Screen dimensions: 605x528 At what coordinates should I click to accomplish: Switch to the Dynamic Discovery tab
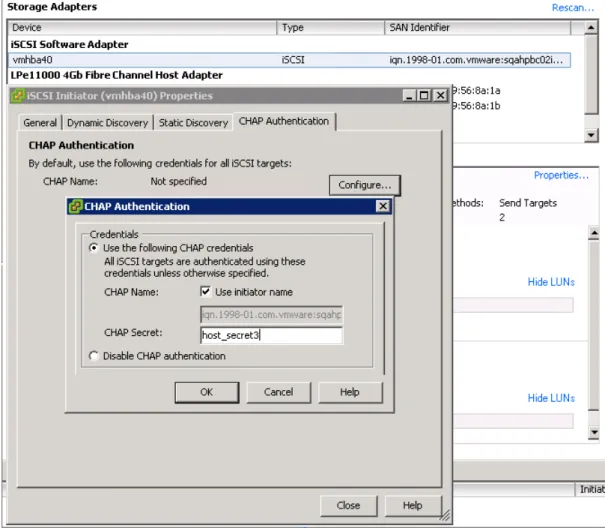(108, 123)
